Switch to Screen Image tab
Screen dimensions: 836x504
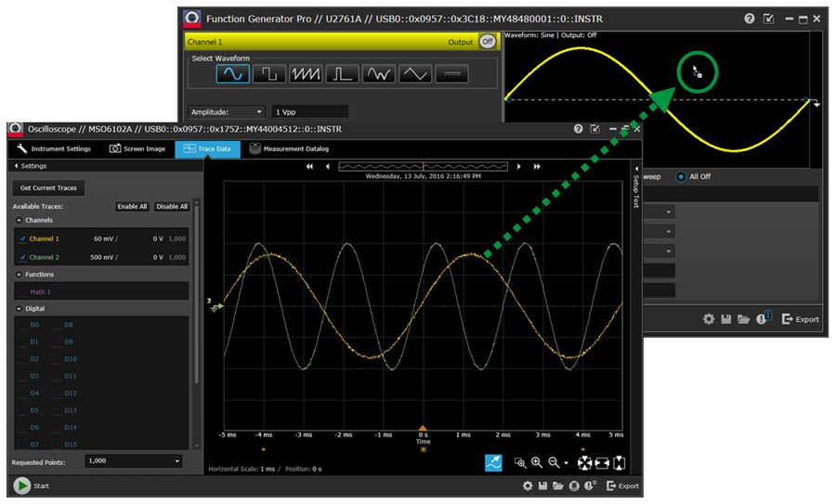pyautogui.click(x=137, y=149)
